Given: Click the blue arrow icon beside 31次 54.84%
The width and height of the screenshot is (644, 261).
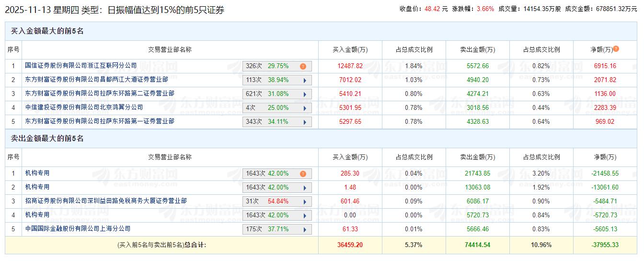Looking at the screenshot, I should [x=305, y=202].
